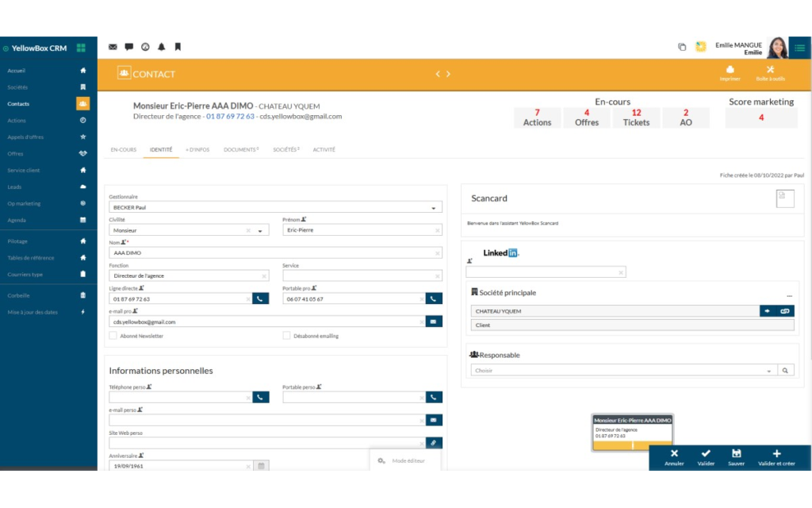
Task: Click the Score marketing value 4
Action: pos(761,117)
